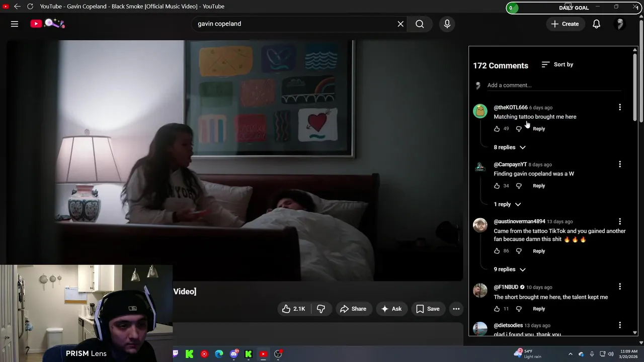Open @dietsodies channel link
The width and height of the screenshot is (644, 362).
[508, 325]
